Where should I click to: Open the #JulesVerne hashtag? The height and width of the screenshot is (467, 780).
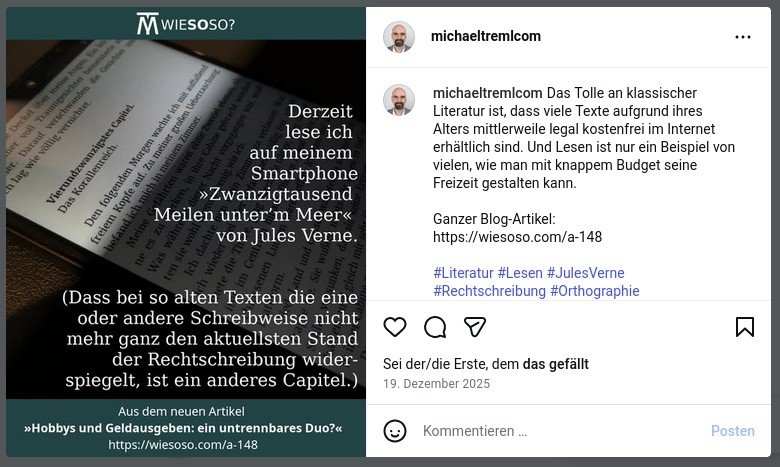click(585, 273)
